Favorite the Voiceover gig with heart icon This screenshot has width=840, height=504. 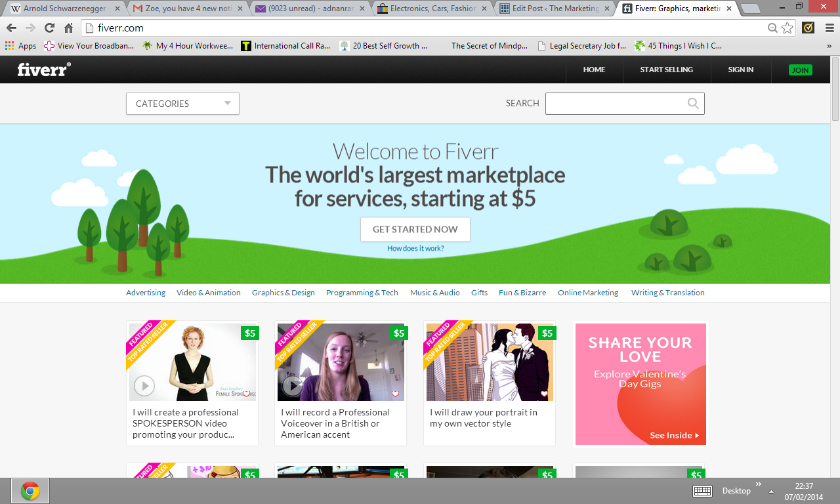395,394
